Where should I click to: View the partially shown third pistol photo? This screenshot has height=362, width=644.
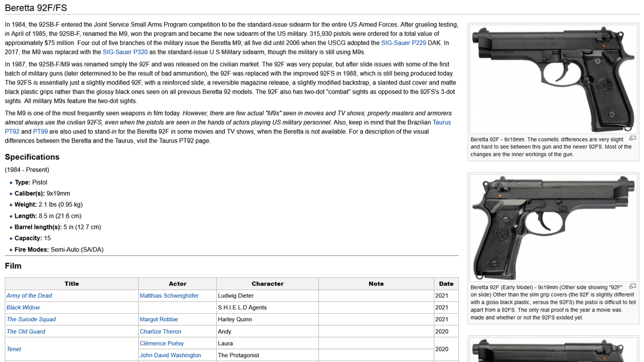[553, 350]
